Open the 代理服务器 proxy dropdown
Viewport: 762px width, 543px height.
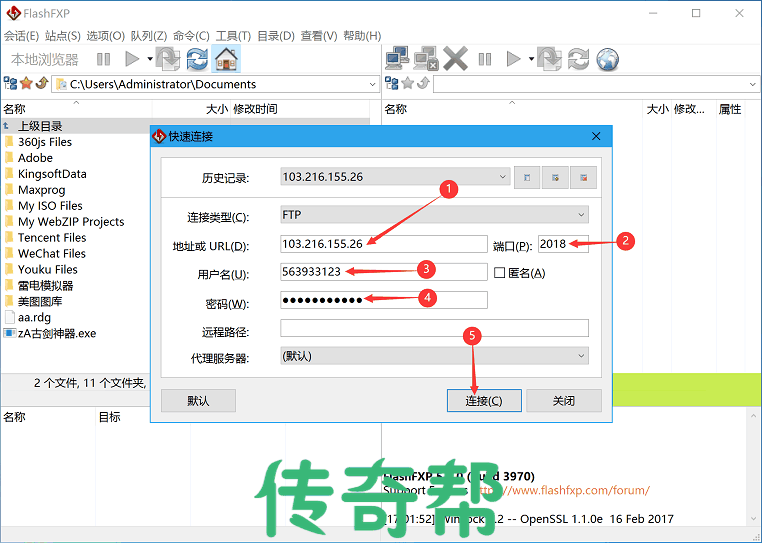[x=581, y=356]
